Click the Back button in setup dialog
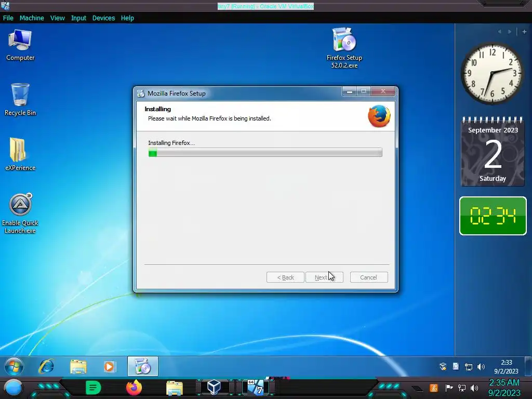Screen dimensions: 532x399 point(285,277)
